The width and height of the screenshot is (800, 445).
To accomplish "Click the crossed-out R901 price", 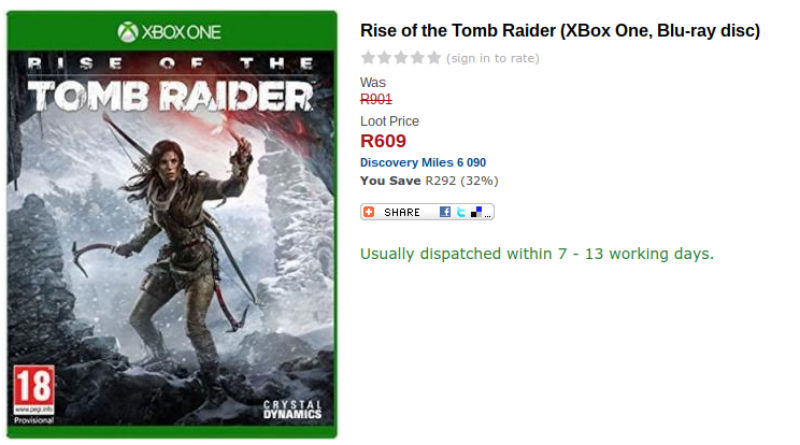I will coord(376,99).
